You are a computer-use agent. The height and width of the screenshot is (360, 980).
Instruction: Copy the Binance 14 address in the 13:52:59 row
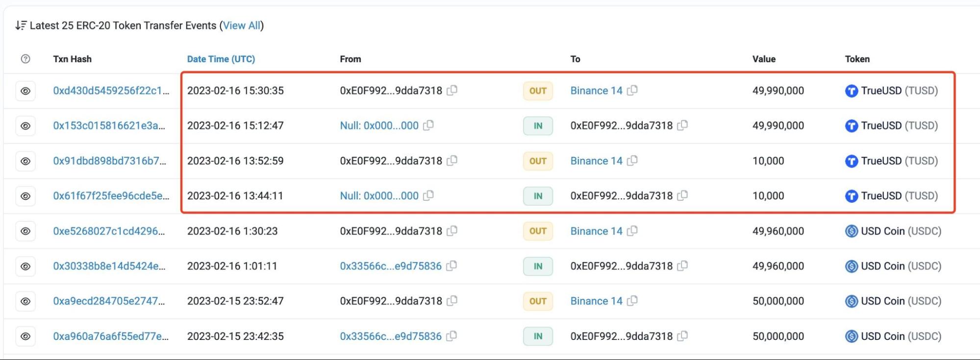coord(632,161)
